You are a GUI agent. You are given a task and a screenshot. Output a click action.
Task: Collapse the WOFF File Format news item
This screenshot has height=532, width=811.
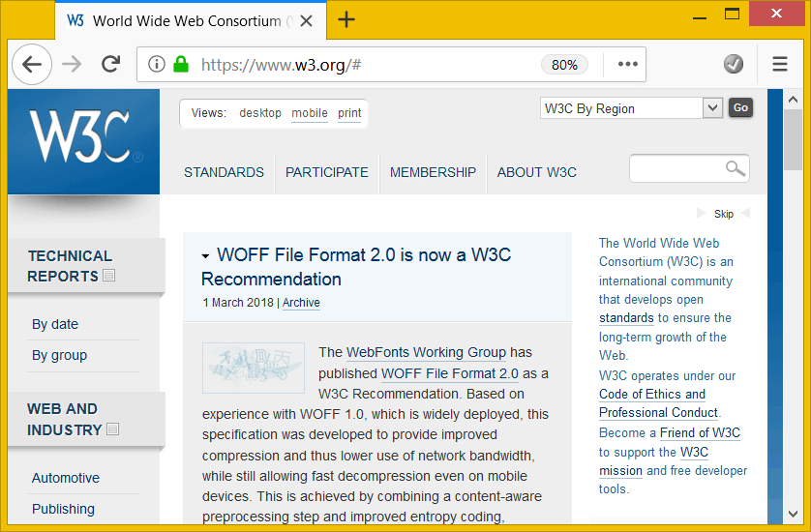point(206,256)
